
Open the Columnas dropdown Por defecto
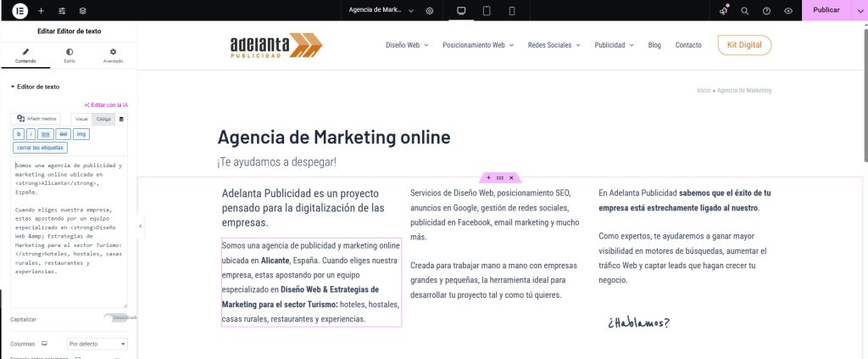[x=97, y=344]
